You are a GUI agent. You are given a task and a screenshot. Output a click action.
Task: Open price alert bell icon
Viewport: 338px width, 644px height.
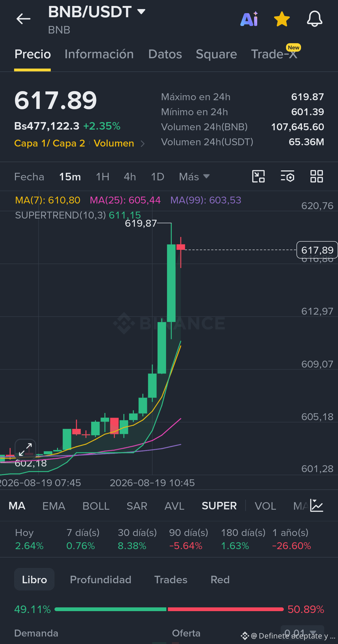[315, 19]
